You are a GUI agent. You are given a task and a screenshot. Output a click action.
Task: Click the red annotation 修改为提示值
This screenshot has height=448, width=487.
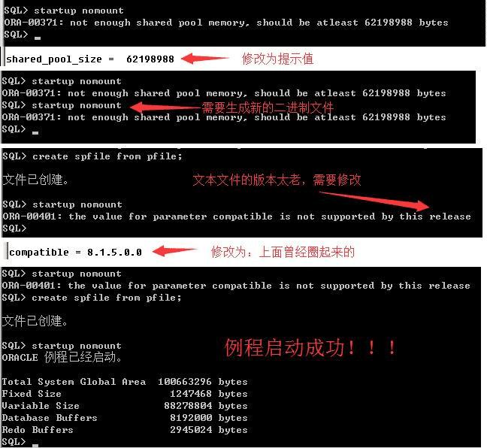click(x=277, y=59)
